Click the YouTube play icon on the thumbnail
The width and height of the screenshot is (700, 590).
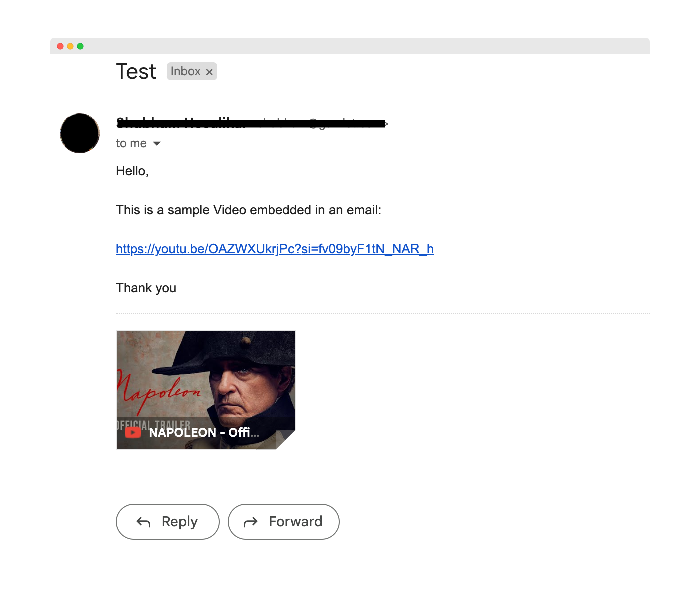(132, 432)
